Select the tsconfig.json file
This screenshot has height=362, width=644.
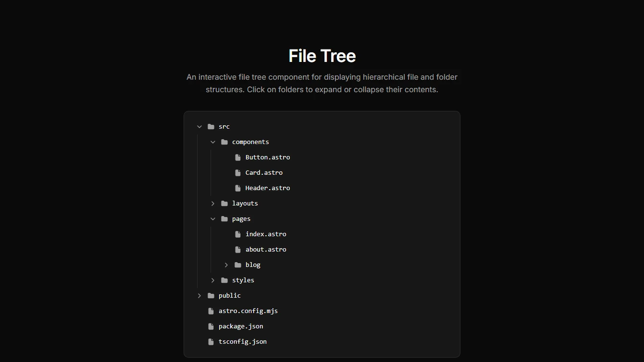pyautogui.click(x=242, y=341)
